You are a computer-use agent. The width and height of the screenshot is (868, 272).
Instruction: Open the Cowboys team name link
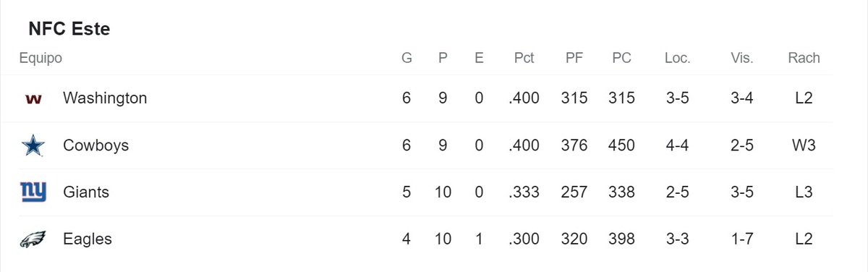pos(95,145)
